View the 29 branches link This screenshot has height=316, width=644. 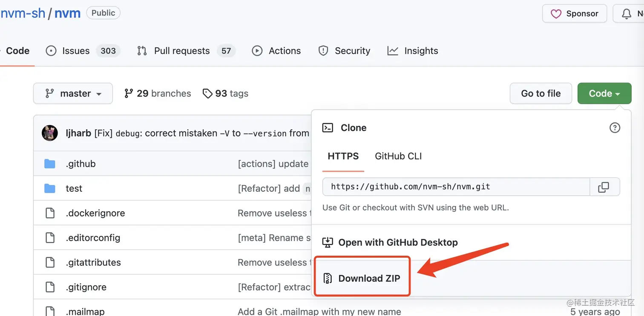click(x=158, y=94)
